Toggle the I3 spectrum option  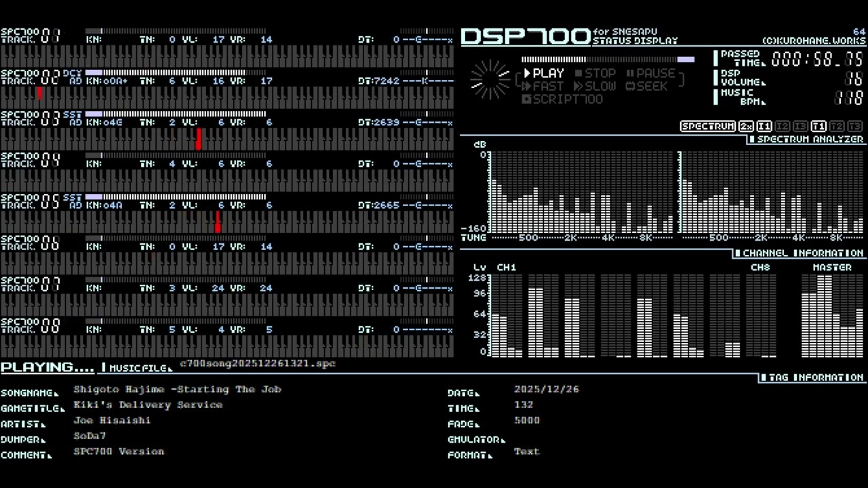[801, 126]
